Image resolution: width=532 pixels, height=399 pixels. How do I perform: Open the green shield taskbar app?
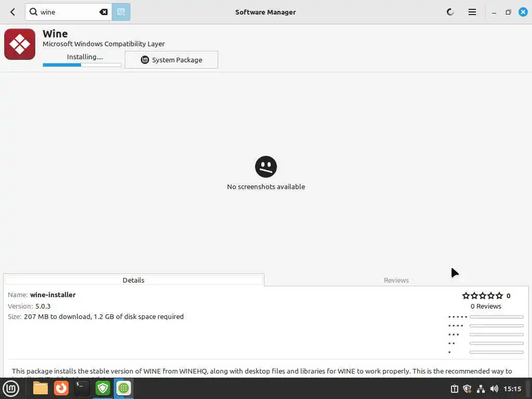click(102, 388)
